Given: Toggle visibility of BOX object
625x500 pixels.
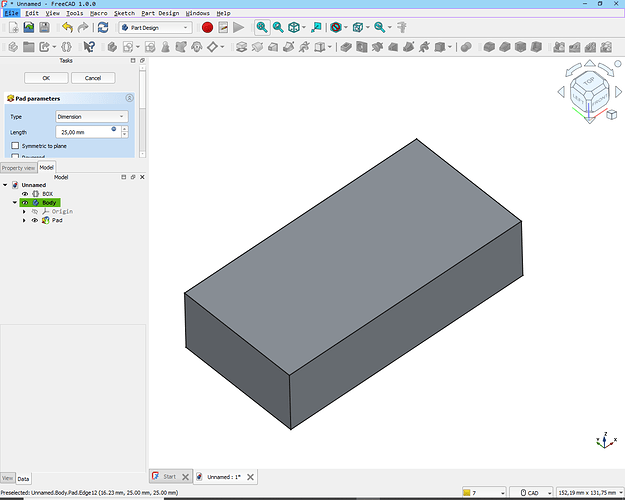Looking at the screenshot, I should coord(25,194).
